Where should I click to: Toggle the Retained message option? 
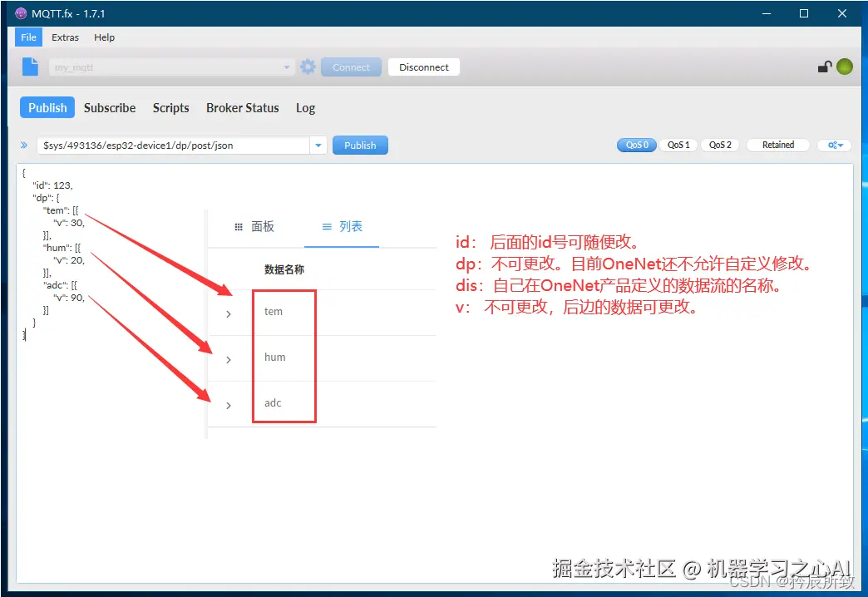tap(777, 146)
